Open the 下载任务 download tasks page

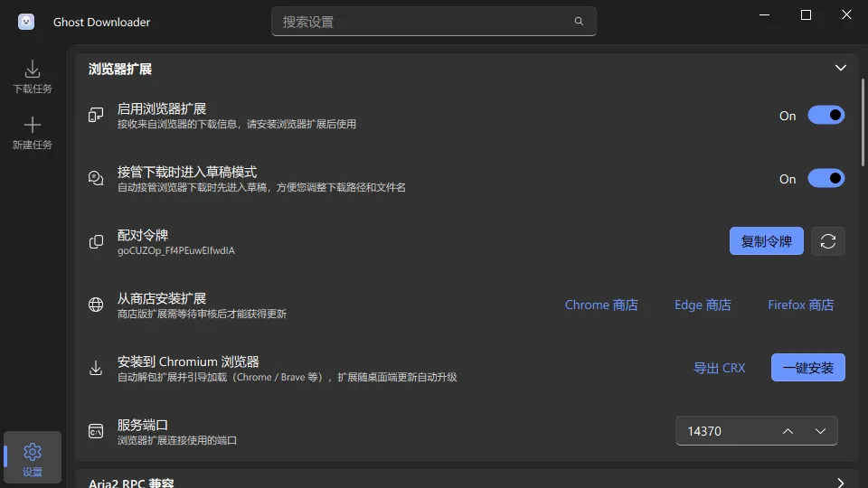(33, 77)
